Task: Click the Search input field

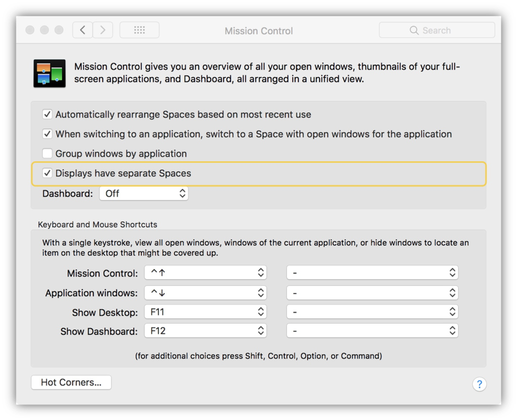Action: [444, 30]
